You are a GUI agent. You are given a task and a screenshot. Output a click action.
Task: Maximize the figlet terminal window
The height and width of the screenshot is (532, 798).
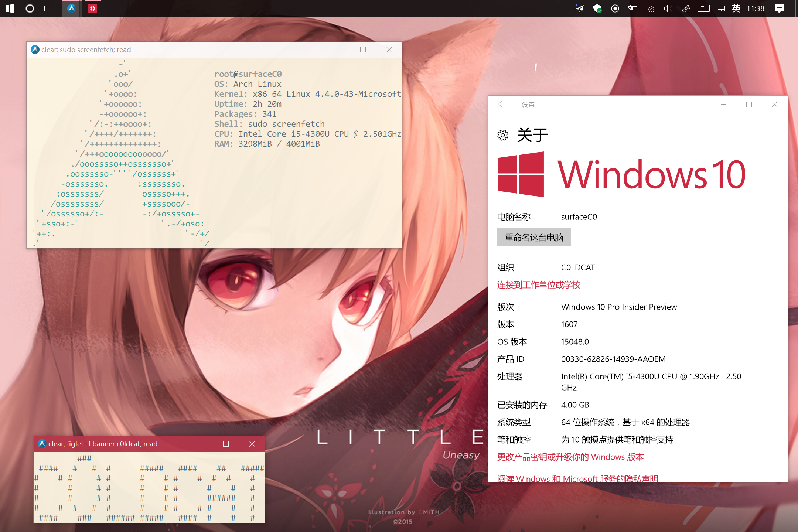226,444
